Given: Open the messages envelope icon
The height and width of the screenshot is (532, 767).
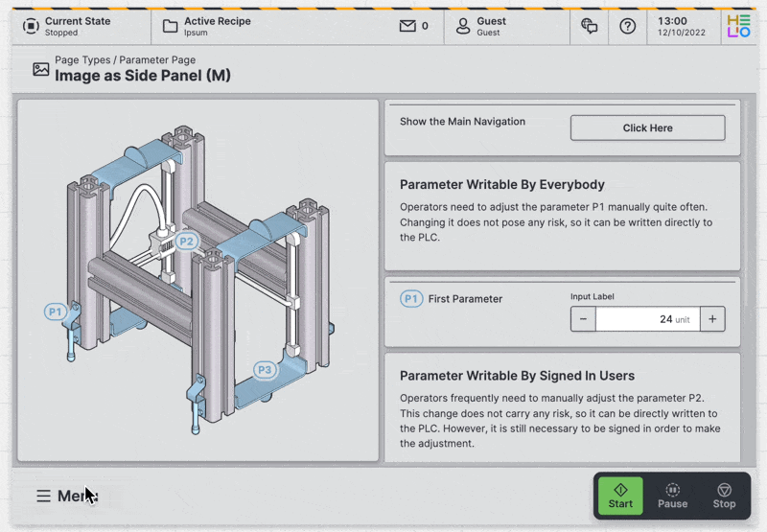Looking at the screenshot, I should [407, 26].
